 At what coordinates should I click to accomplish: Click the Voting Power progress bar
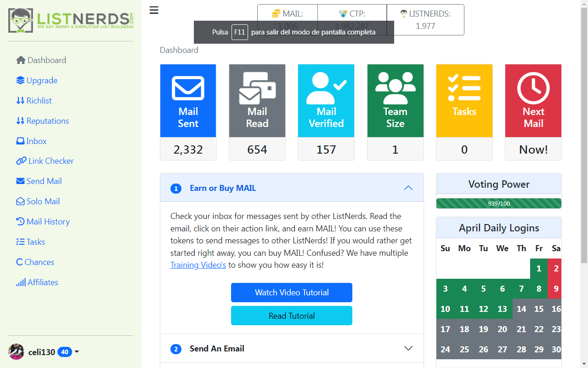pos(499,203)
